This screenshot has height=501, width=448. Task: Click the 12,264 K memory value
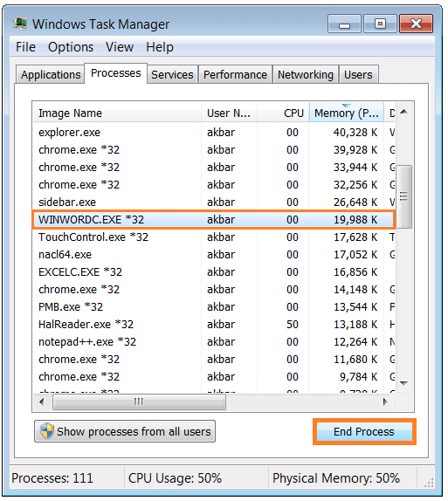[355, 341]
